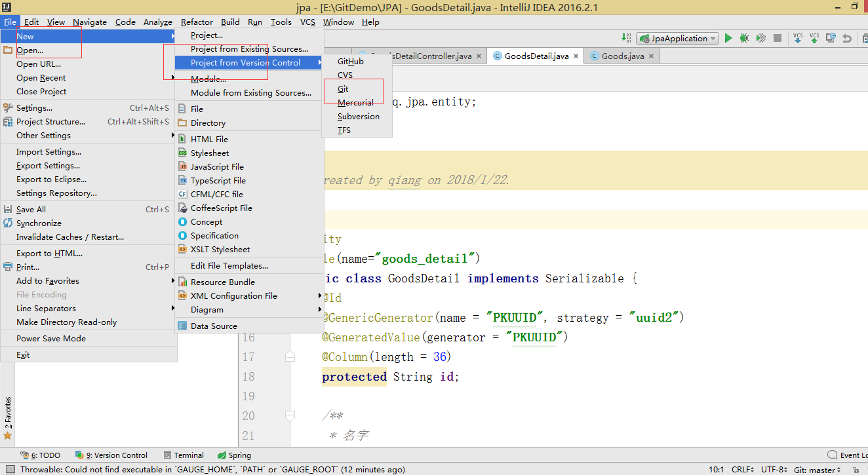Run with Coverage icon in toolbar
The image size is (868, 475).
pos(760,39)
